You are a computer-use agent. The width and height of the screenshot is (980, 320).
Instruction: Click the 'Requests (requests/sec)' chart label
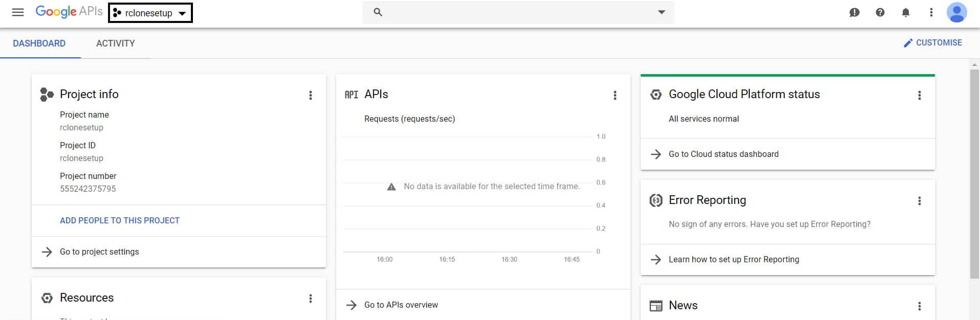(409, 119)
